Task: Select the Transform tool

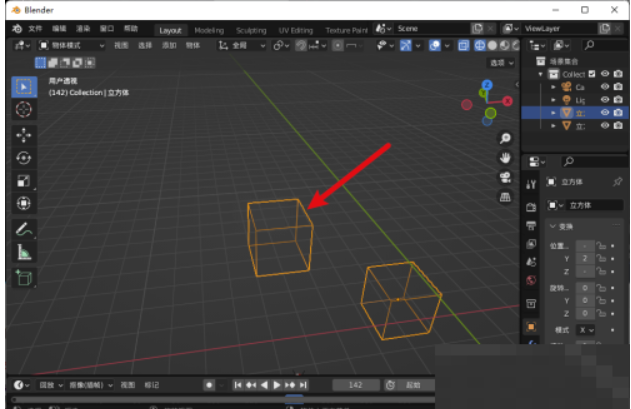Action: (x=24, y=203)
